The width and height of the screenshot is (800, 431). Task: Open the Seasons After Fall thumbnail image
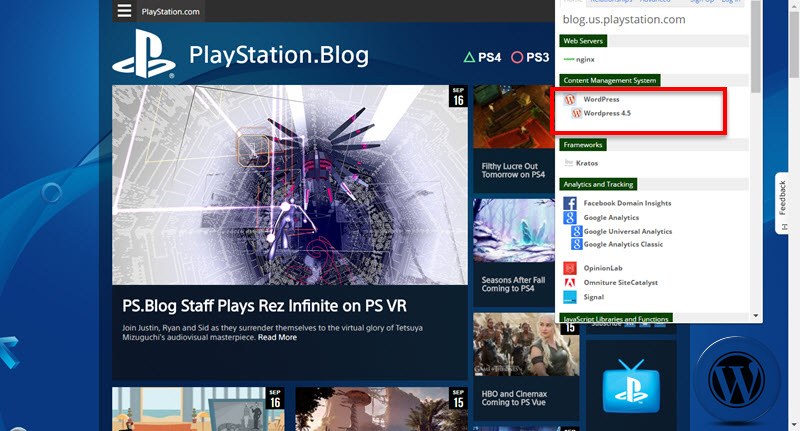514,230
